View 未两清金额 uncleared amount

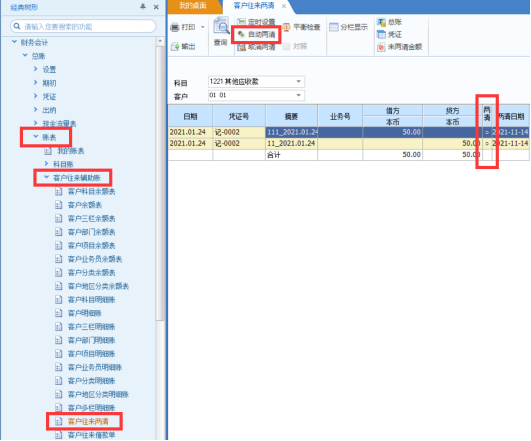tap(400, 47)
